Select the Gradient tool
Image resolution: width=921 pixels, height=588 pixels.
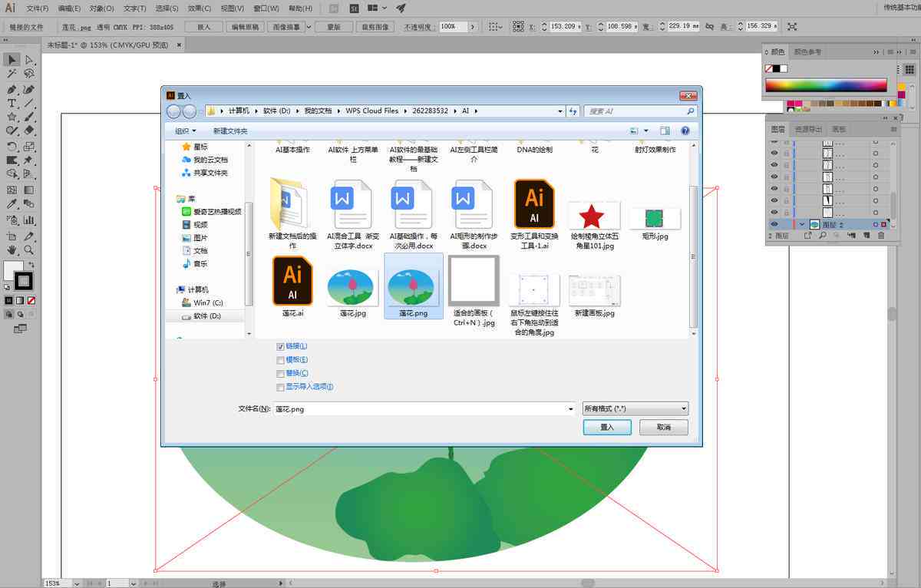(x=29, y=190)
